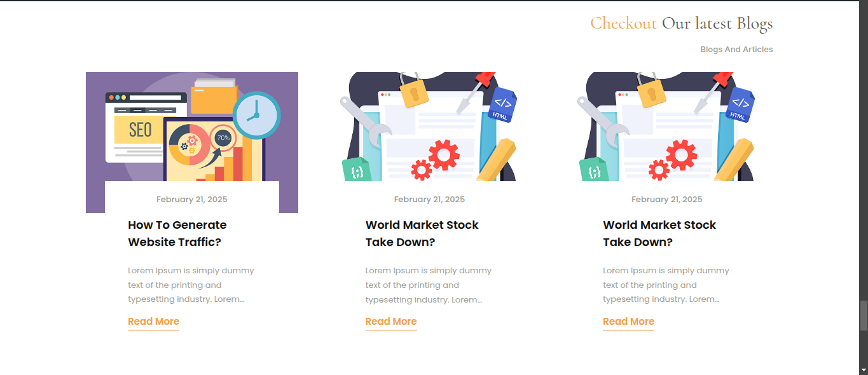Click the Blogs And Articles subtitle
This screenshot has width=868, height=375.
coord(736,50)
